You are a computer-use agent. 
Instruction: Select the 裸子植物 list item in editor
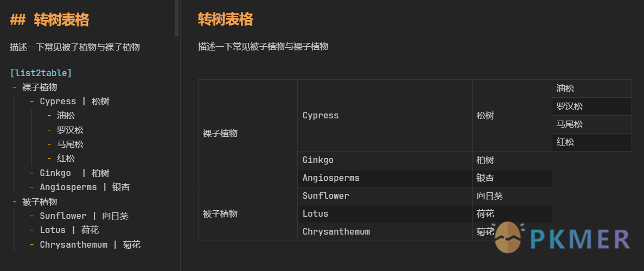coord(40,87)
